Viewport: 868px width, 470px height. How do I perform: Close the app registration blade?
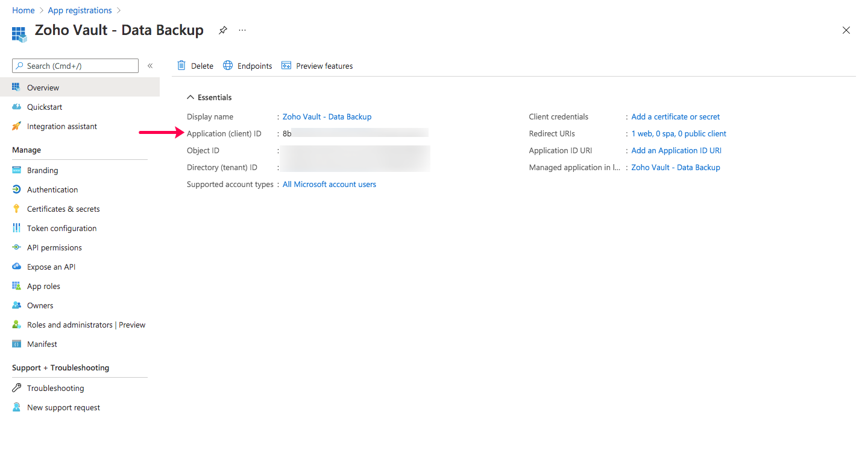tap(846, 30)
